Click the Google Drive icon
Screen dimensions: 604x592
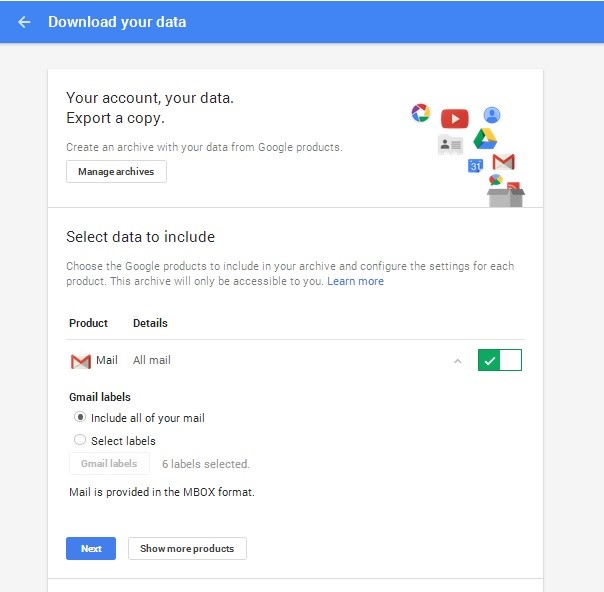tap(486, 139)
